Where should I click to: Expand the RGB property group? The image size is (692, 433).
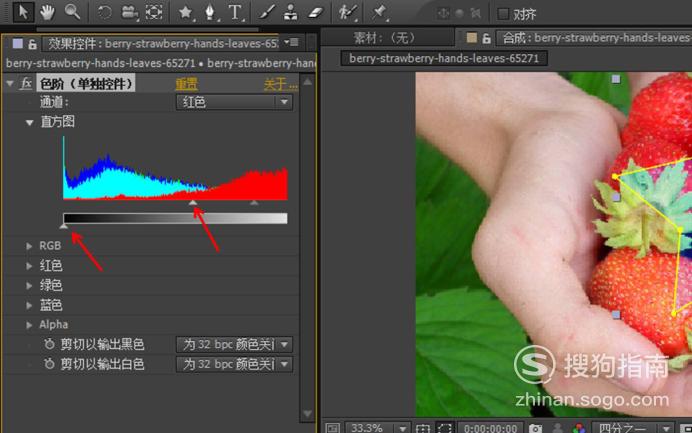coord(29,246)
